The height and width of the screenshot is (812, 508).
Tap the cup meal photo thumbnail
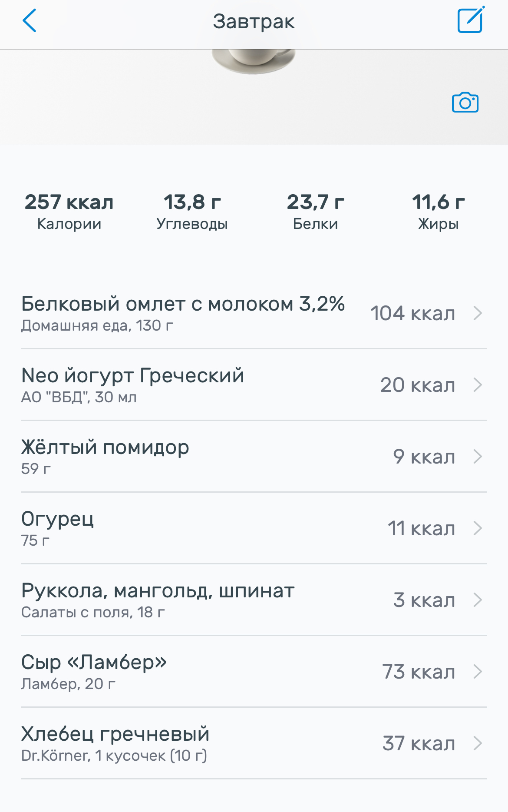pyautogui.click(x=254, y=61)
